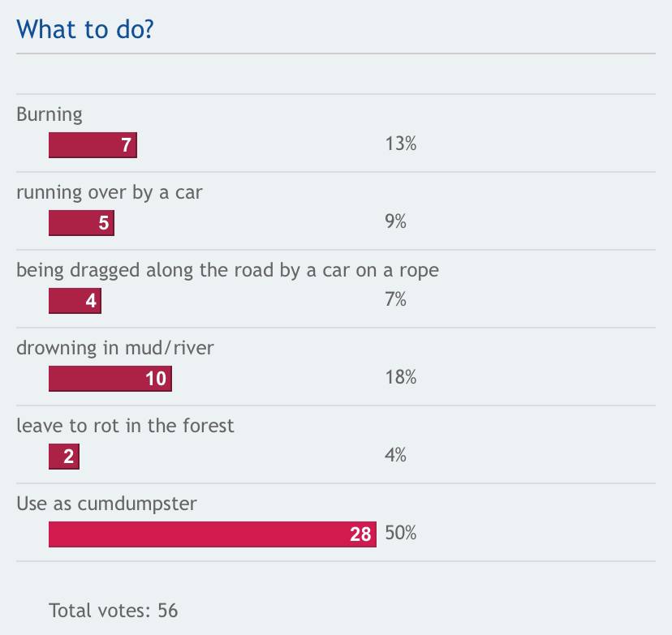
Task: Select the bar showing 5 votes
Action: click(81, 223)
